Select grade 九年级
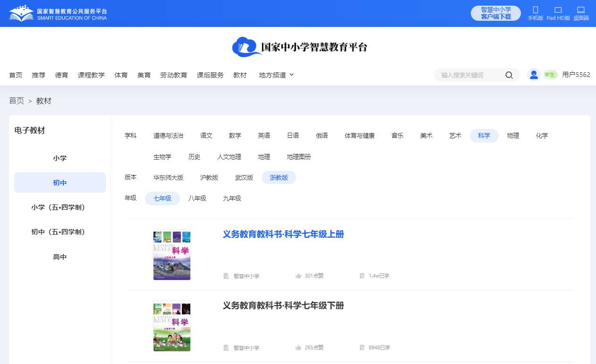Viewport: 596px width, 364px height. [232, 198]
